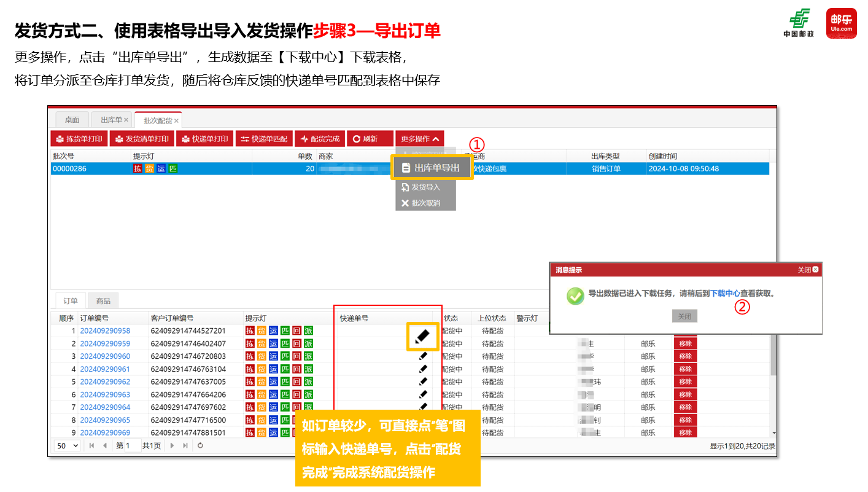Click the page number input field

tap(133, 446)
